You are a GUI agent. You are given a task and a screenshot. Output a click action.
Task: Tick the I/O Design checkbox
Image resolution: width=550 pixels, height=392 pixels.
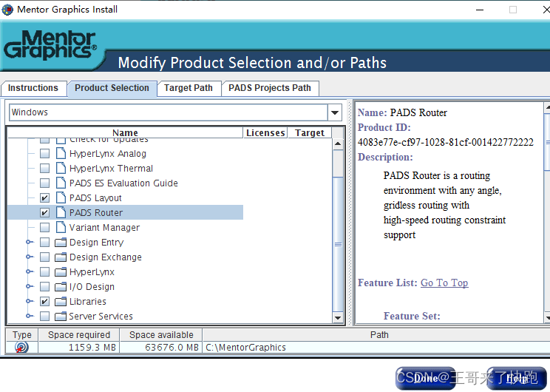(44, 286)
